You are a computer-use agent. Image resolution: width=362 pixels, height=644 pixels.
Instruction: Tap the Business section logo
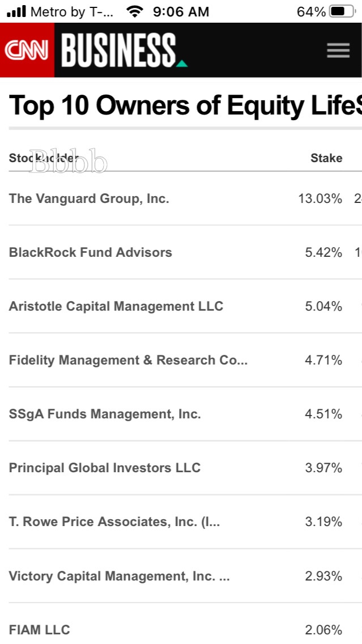point(123,51)
